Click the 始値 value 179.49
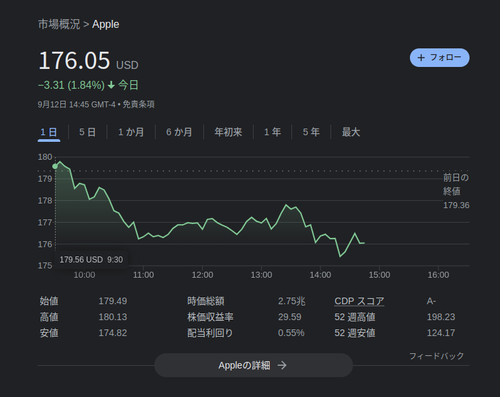 (113, 301)
